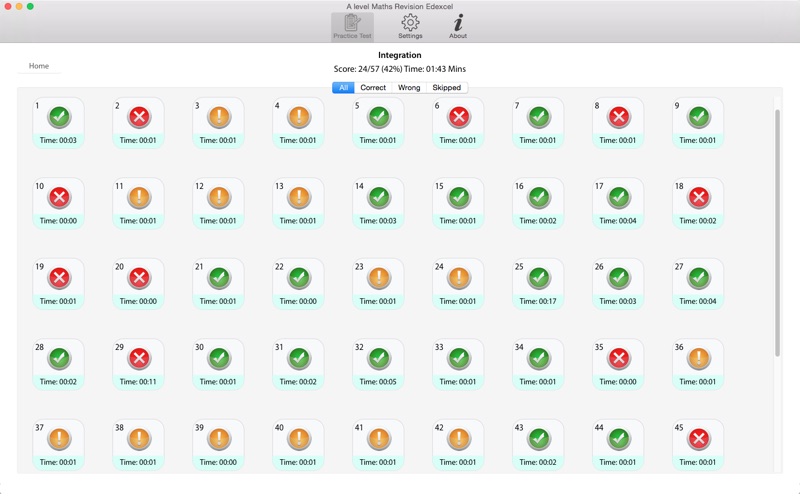Open question 16 result icon
Screen dimensions: 800x500
pos(539,197)
